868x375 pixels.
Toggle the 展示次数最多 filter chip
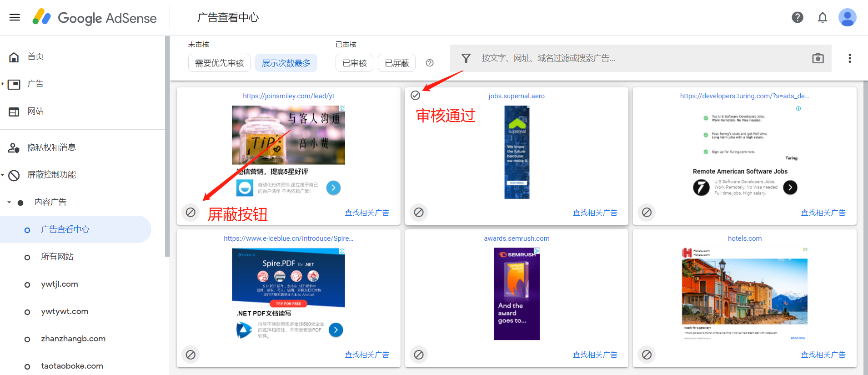tap(286, 63)
